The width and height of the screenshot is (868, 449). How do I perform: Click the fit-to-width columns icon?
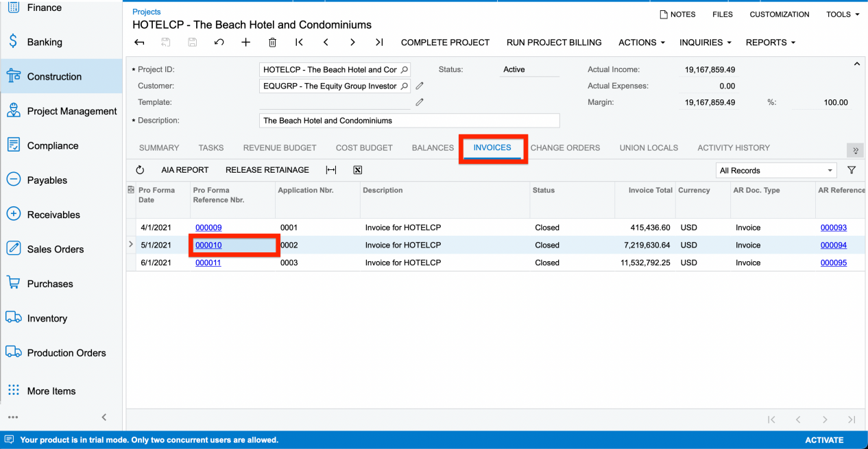(330, 169)
